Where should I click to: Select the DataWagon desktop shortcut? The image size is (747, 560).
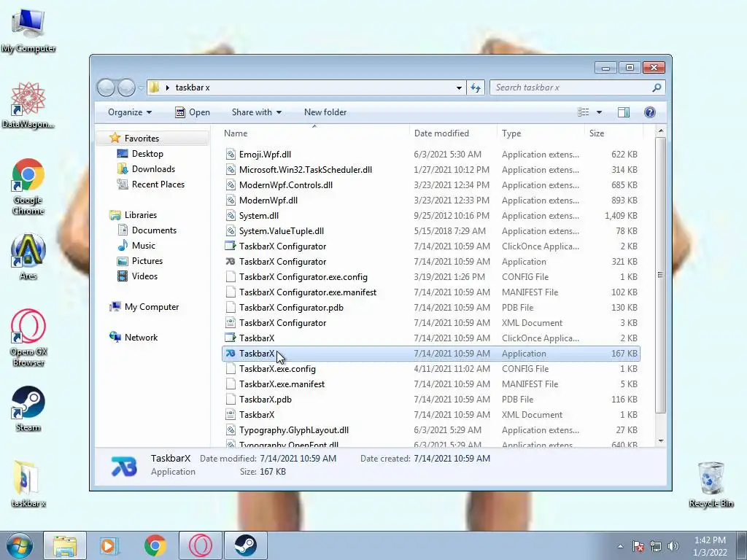coord(28,106)
